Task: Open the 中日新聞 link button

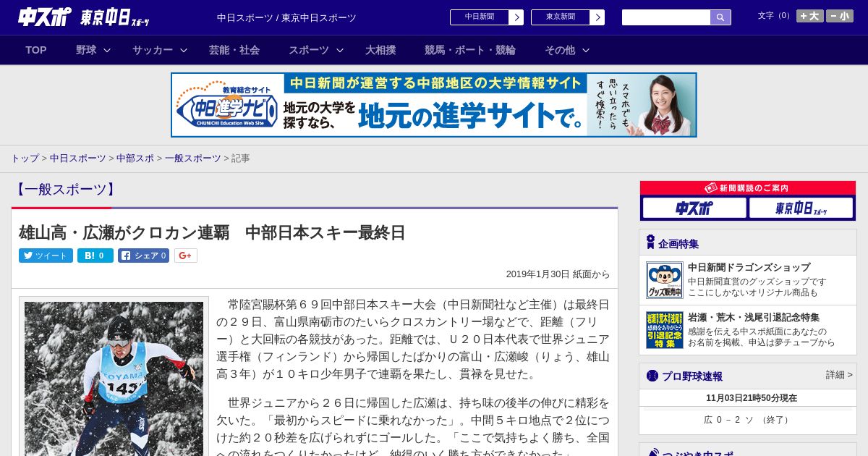Action: point(480,17)
